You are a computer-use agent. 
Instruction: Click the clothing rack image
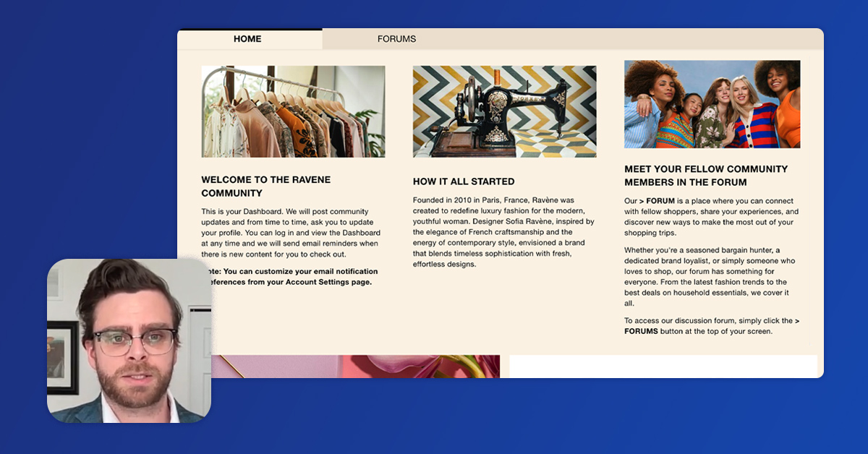(293, 112)
